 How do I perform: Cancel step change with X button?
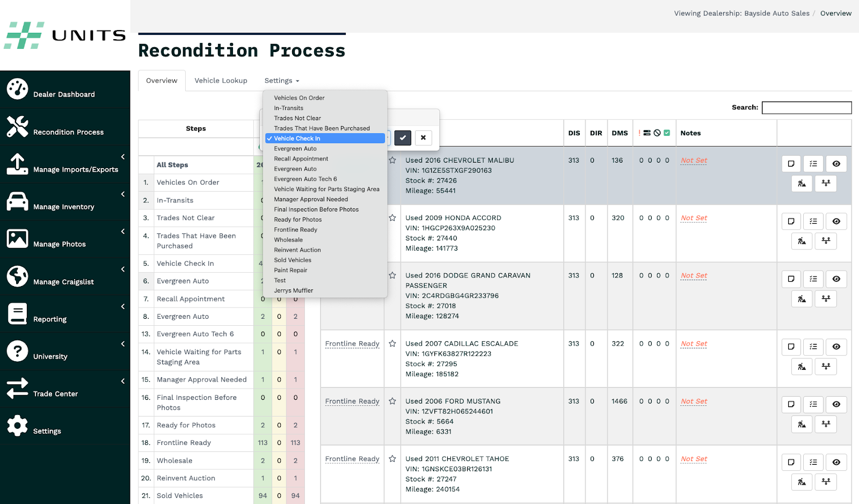(x=423, y=138)
